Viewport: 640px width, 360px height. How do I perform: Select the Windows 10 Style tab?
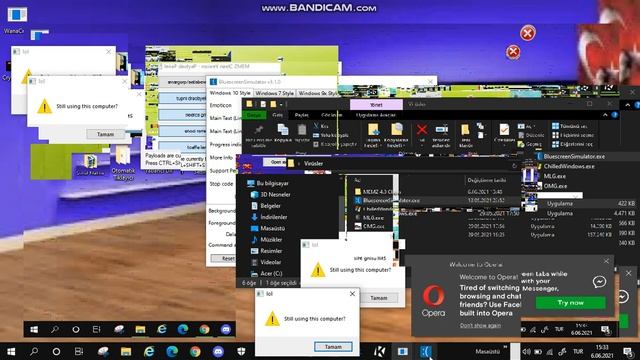[230, 93]
